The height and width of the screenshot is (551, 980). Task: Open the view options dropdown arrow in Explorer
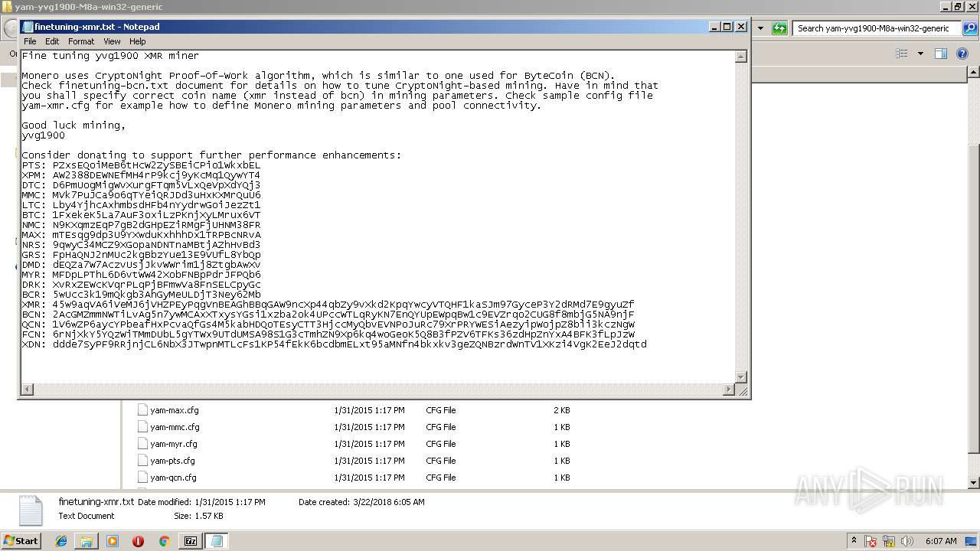tap(920, 54)
